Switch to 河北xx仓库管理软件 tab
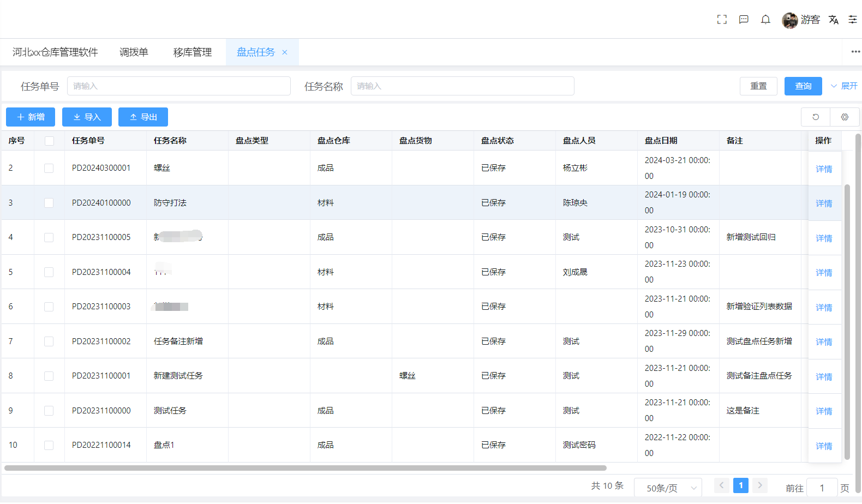The image size is (862, 504). (55, 52)
